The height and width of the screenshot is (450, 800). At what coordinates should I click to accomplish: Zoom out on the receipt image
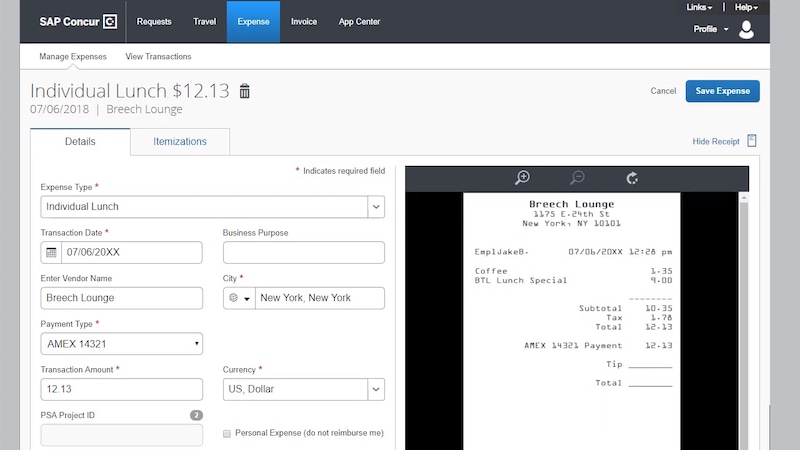click(x=577, y=178)
